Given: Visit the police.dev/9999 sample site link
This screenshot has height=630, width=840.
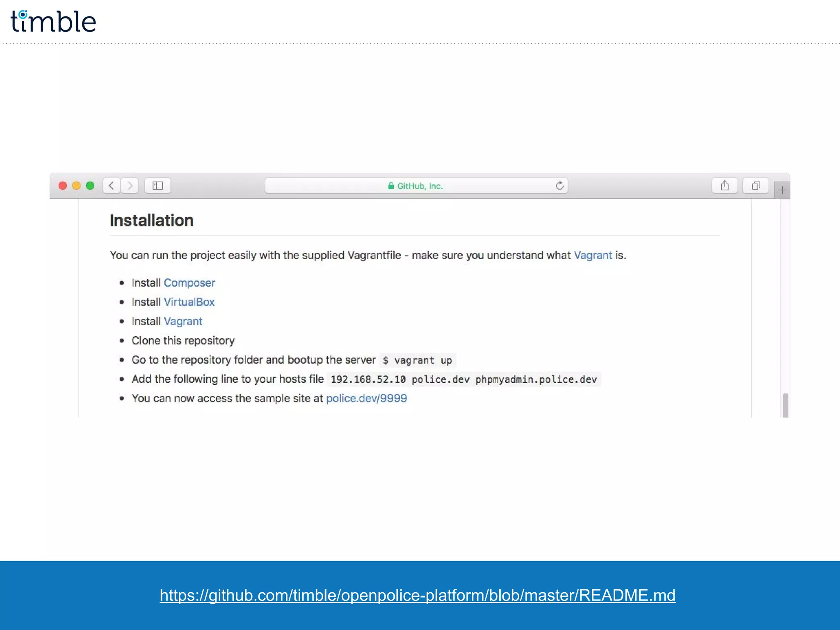Looking at the screenshot, I should pyautogui.click(x=366, y=398).
